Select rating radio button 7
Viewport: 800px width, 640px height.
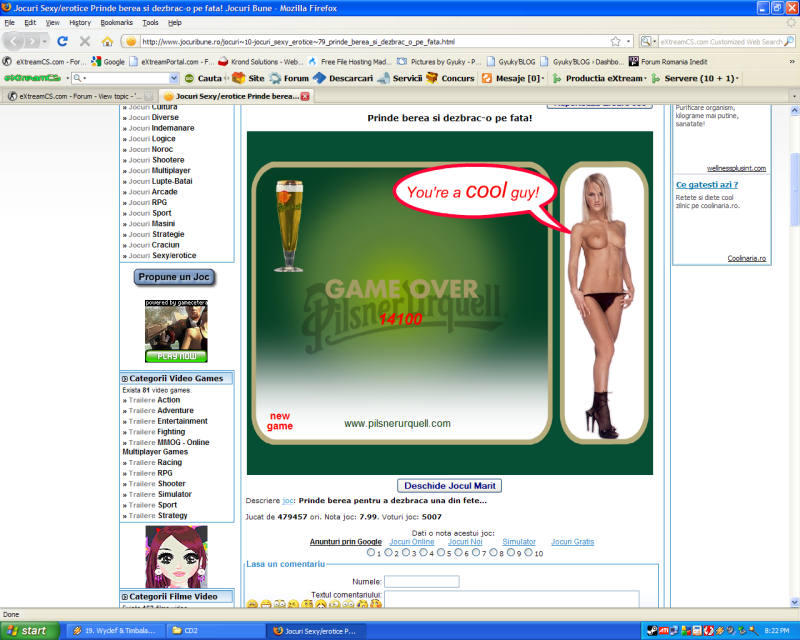pyautogui.click(x=476, y=552)
